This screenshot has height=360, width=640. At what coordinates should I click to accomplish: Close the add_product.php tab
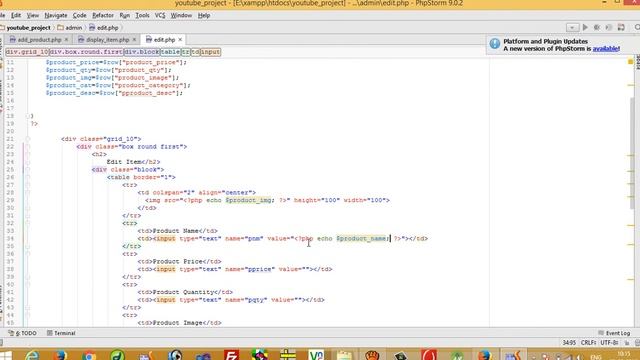click(x=67, y=40)
